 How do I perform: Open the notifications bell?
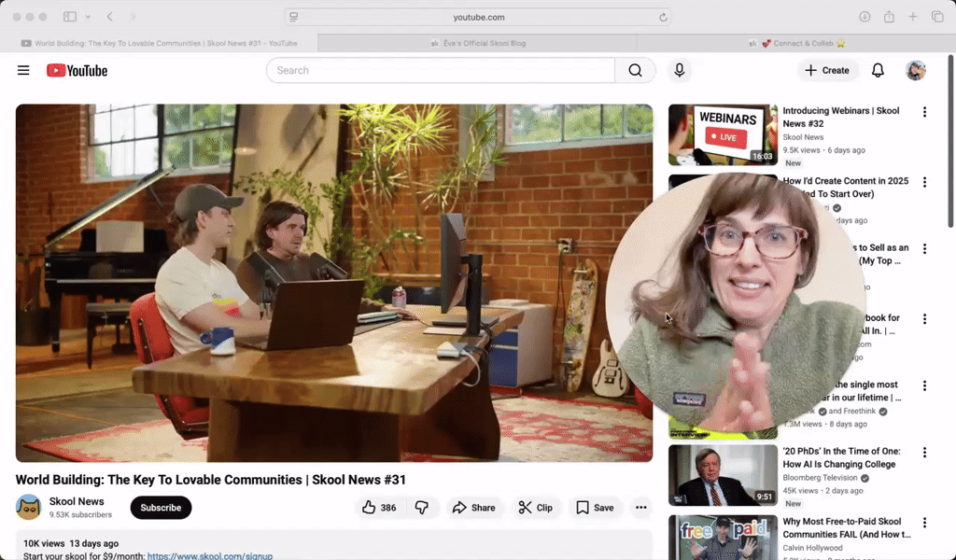click(878, 71)
